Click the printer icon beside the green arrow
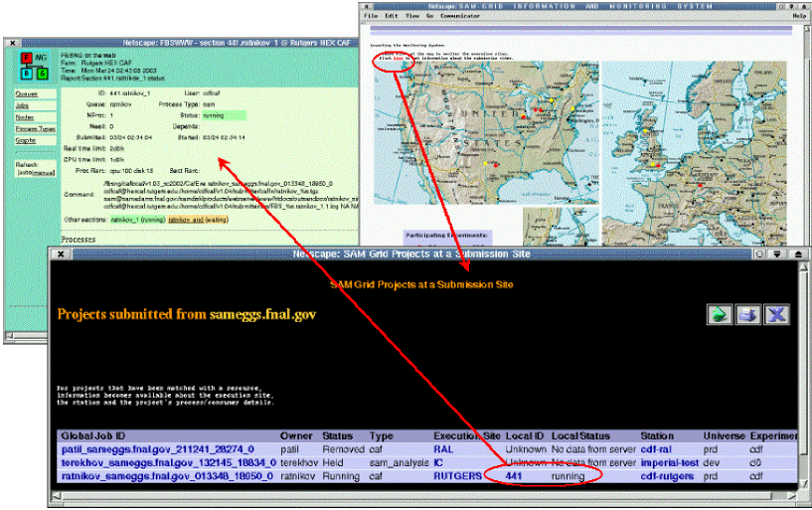 pos(748,315)
